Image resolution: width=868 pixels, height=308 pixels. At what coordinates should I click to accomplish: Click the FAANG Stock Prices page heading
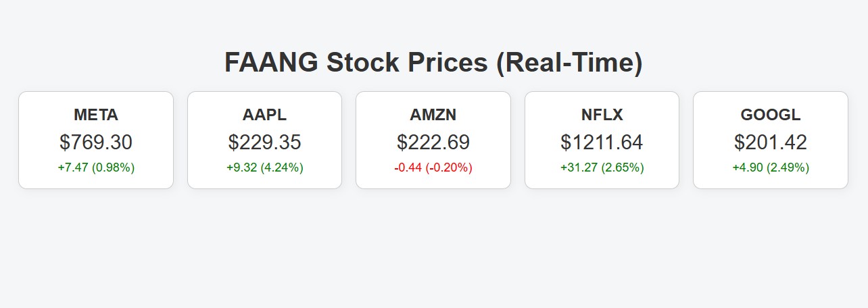[433, 63]
